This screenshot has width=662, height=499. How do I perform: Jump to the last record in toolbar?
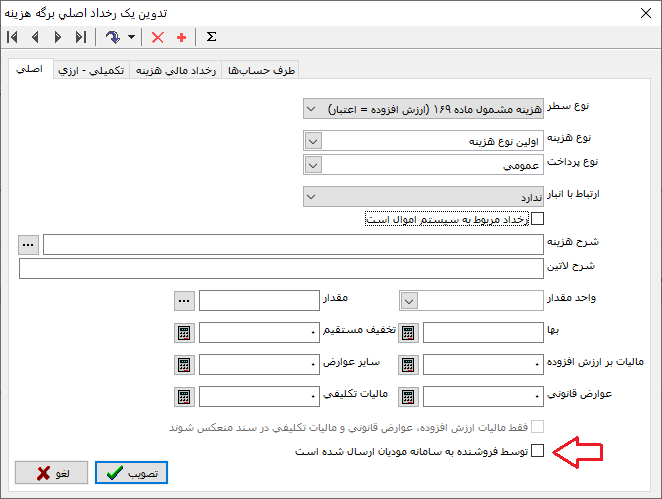(x=81, y=37)
